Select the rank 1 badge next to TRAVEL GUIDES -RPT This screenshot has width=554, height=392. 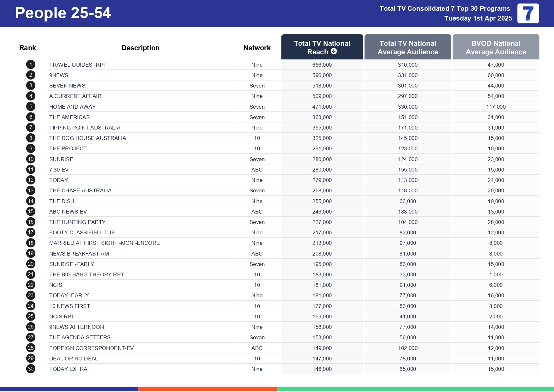30,64
